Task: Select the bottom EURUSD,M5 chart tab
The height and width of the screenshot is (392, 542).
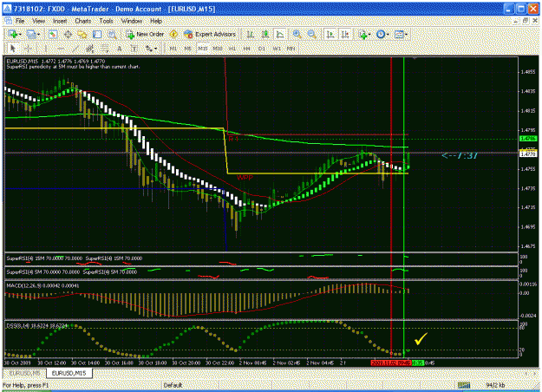Action: point(24,373)
